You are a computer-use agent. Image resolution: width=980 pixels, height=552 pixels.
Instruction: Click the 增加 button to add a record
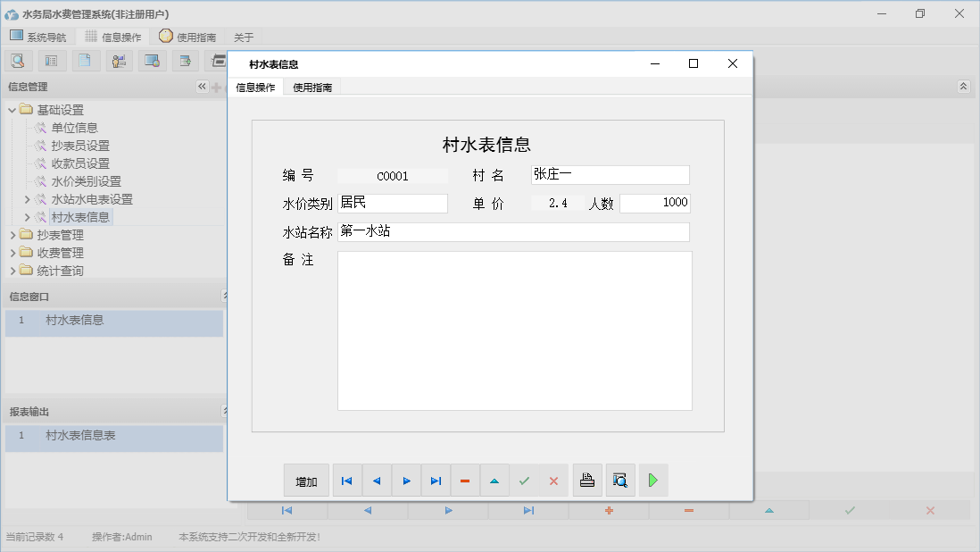306,480
